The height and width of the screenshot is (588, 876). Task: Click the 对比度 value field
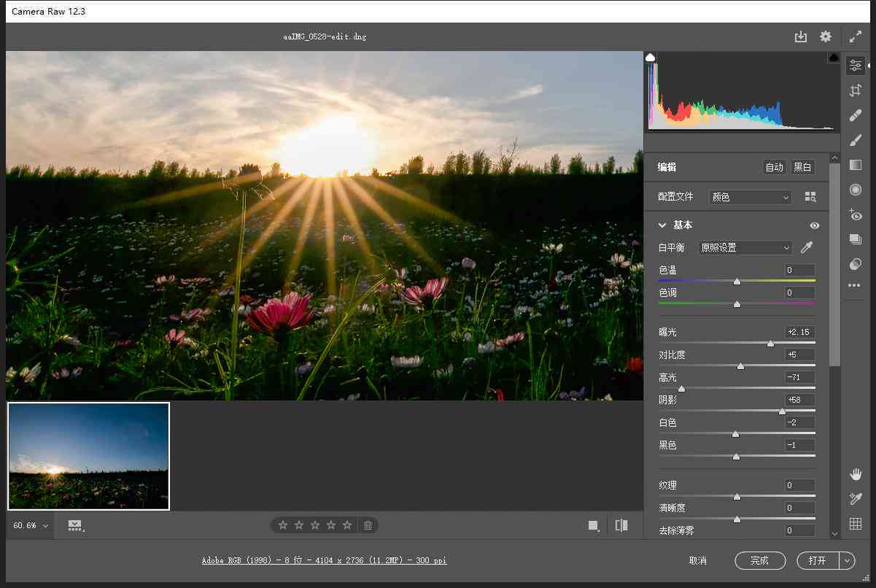tap(800, 355)
